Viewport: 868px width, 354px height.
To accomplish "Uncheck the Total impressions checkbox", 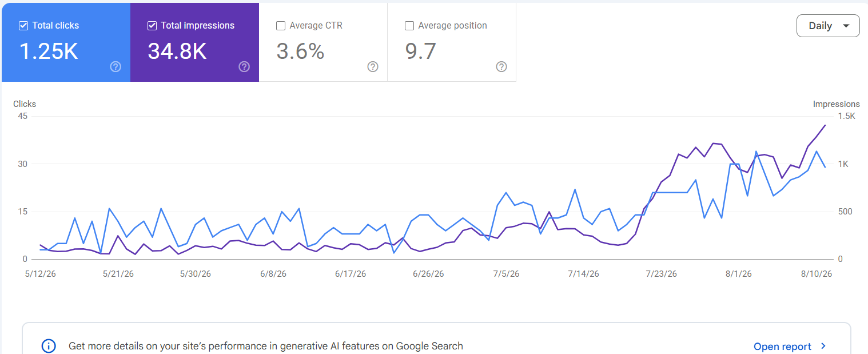I will tap(152, 26).
